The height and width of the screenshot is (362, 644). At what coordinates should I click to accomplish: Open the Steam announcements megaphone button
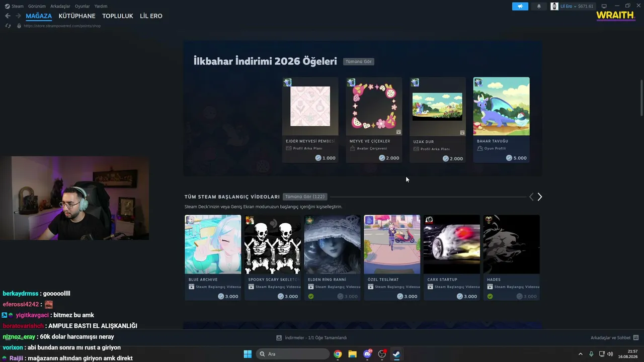tap(520, 6)
